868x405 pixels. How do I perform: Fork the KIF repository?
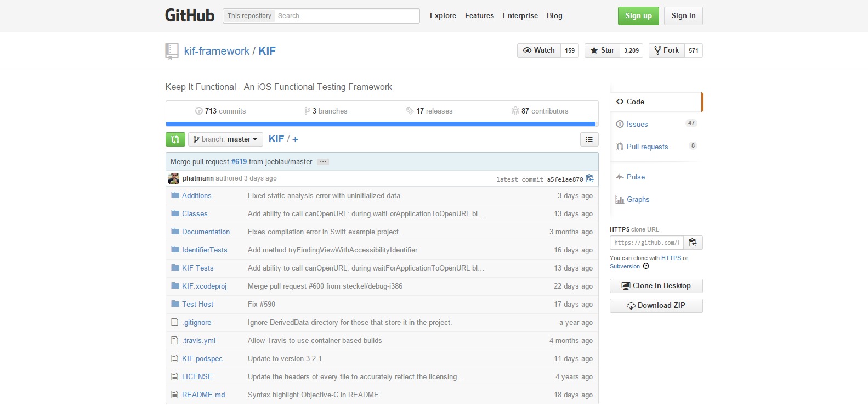point(667,50)
